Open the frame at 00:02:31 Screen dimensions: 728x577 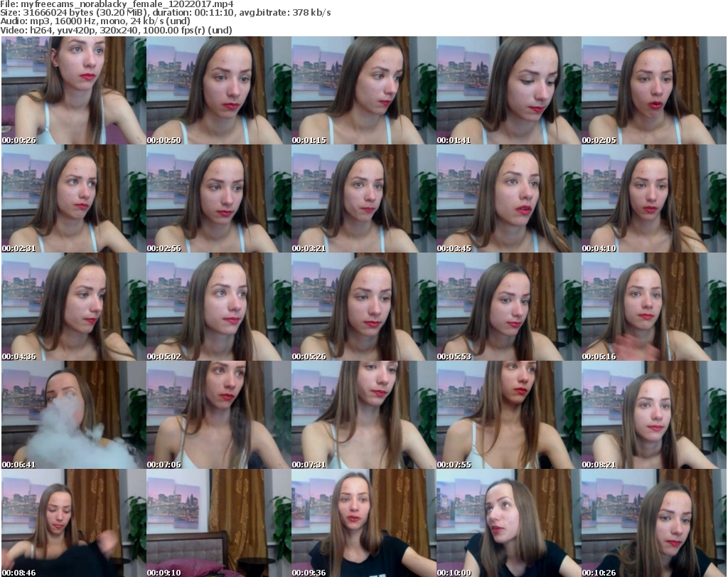(73, 198)
